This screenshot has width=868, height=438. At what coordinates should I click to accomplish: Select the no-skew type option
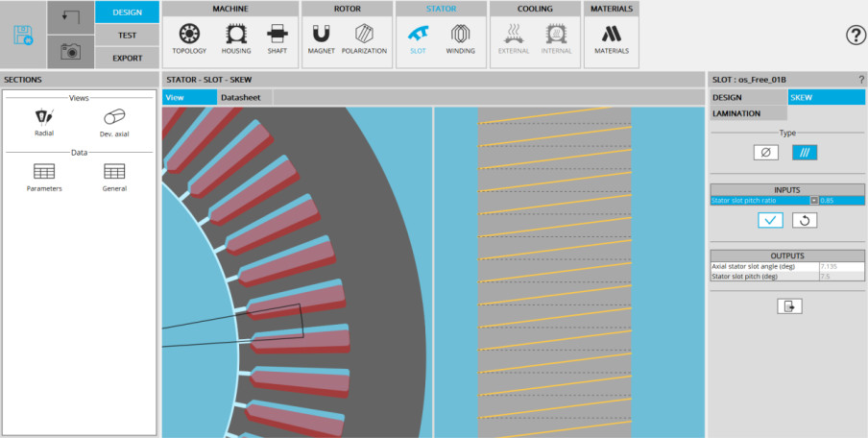765,152
